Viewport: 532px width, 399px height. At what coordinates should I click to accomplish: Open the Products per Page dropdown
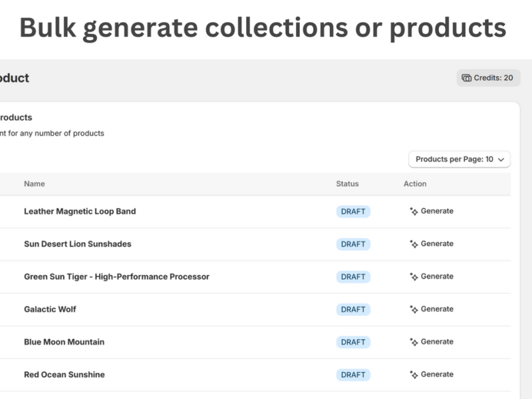pyautogui.click(x=460, y=160)
